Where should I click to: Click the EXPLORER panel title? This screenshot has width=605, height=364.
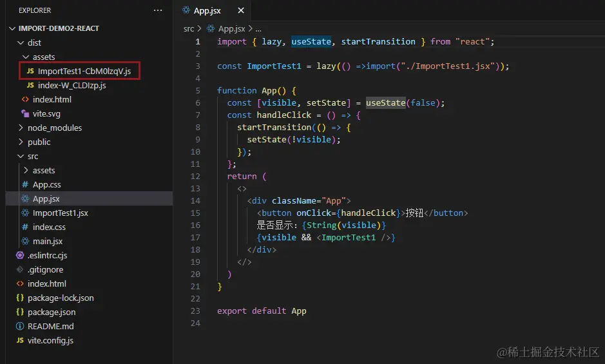click(x=35, y=10)
